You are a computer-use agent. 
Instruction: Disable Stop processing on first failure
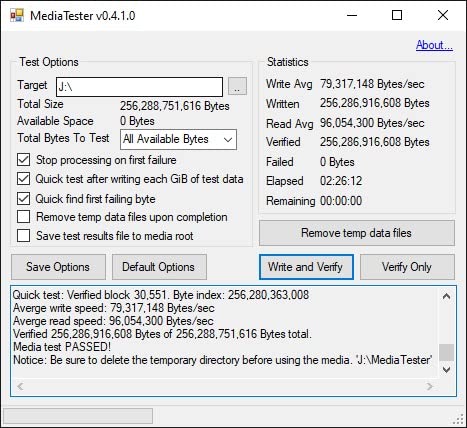(23, 160)
